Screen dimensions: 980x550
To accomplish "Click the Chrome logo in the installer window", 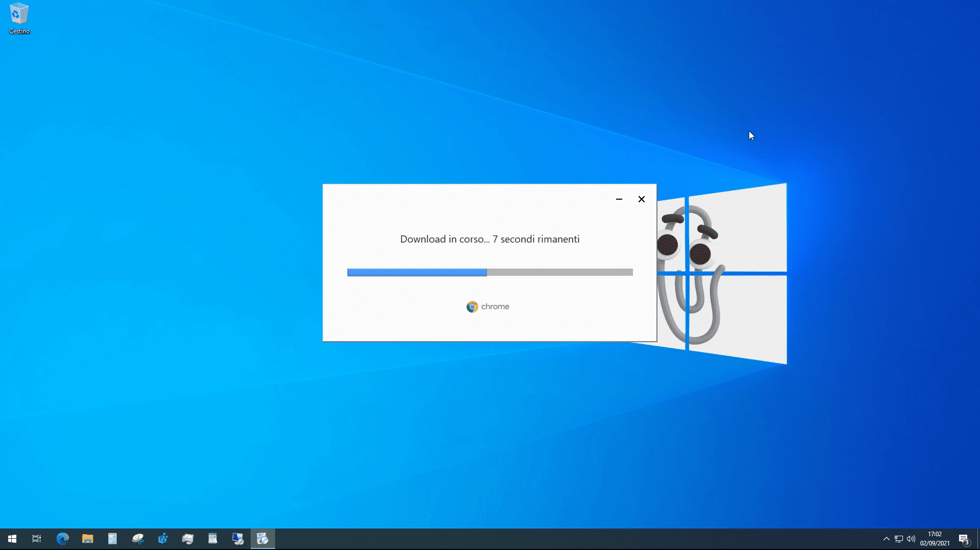I will click(x=472, y=306).
